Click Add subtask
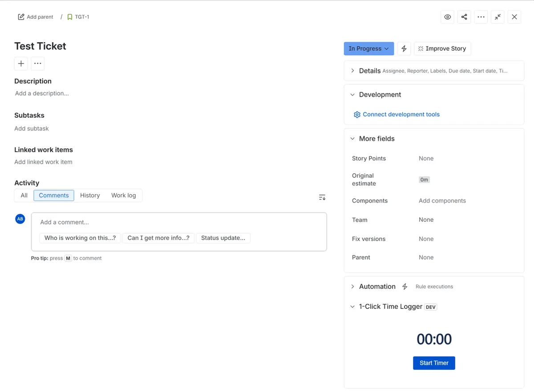This screenshot has width=534, height=392. point(32,128)
